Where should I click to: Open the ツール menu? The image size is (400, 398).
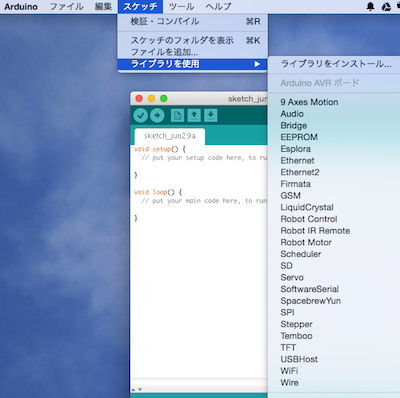(182, 7)
